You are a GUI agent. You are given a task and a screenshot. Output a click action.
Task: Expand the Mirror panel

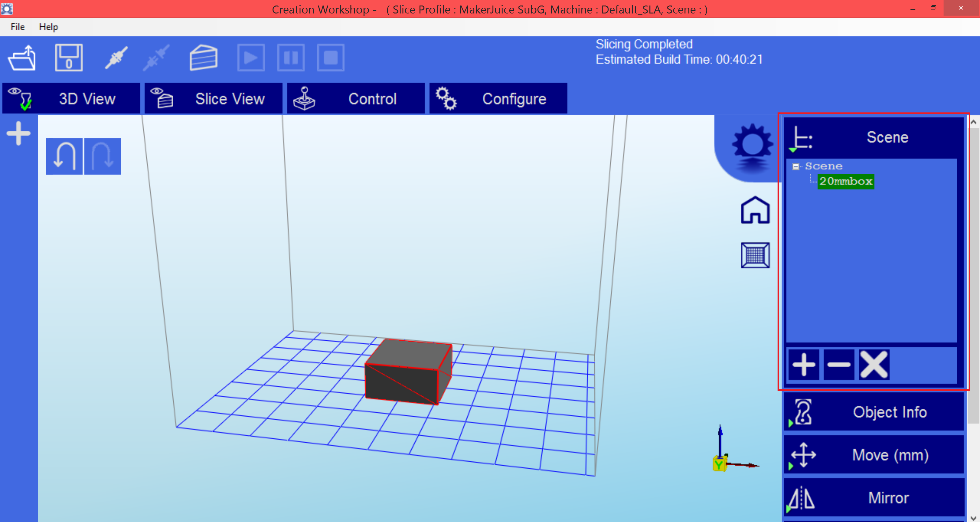[x=873, y=498]
